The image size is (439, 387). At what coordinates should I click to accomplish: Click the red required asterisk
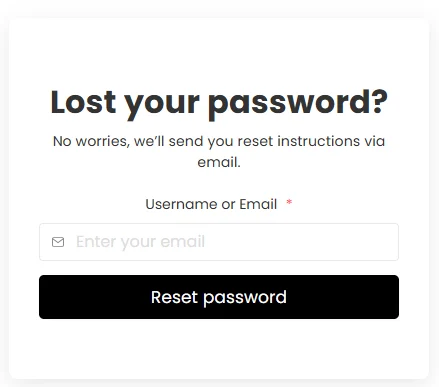tap(289, 202)
